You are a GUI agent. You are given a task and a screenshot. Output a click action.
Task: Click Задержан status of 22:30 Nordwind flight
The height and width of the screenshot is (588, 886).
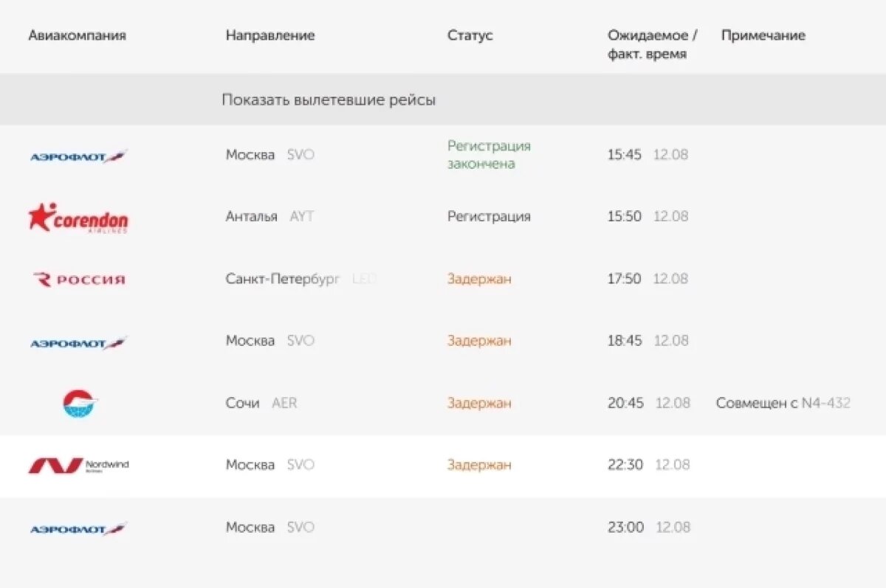click(479, 466)
